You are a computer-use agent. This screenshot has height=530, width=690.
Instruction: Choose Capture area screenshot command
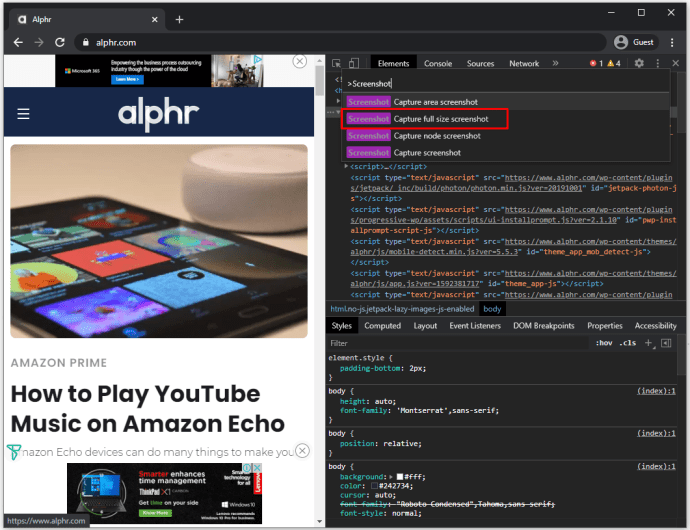click(506, 102)
